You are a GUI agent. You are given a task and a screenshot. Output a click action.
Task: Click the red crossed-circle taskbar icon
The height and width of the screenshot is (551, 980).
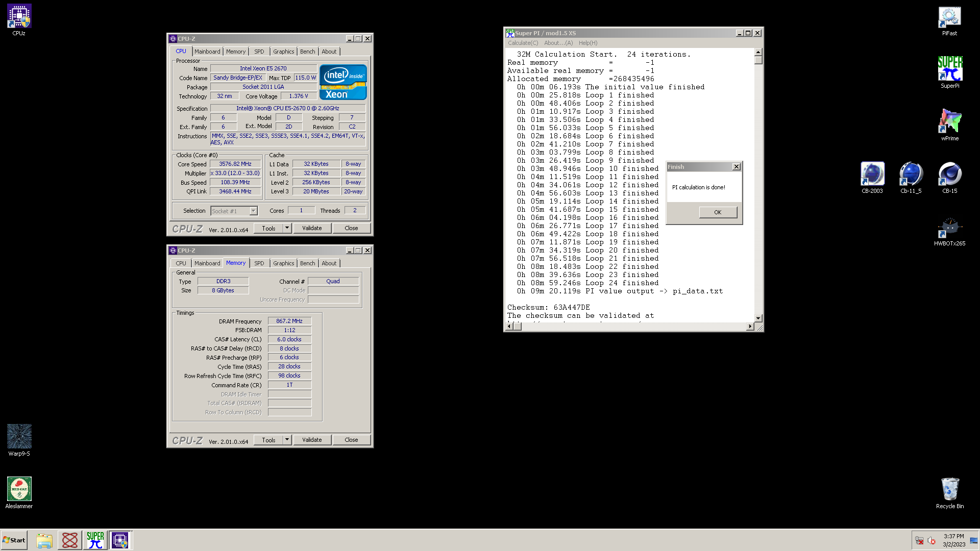coord(70,540)
